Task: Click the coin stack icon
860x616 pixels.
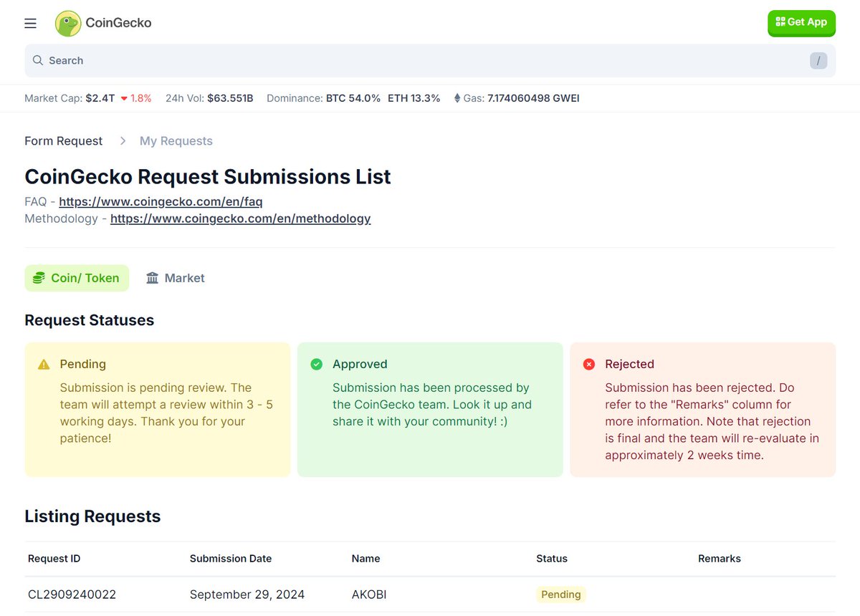Action: [39, 278]
